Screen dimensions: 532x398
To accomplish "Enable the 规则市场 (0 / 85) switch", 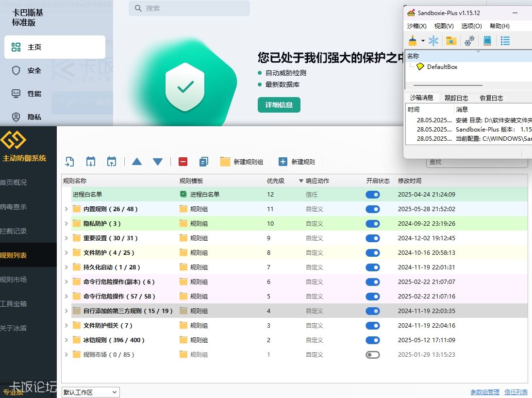I will (x=372, y=355).
